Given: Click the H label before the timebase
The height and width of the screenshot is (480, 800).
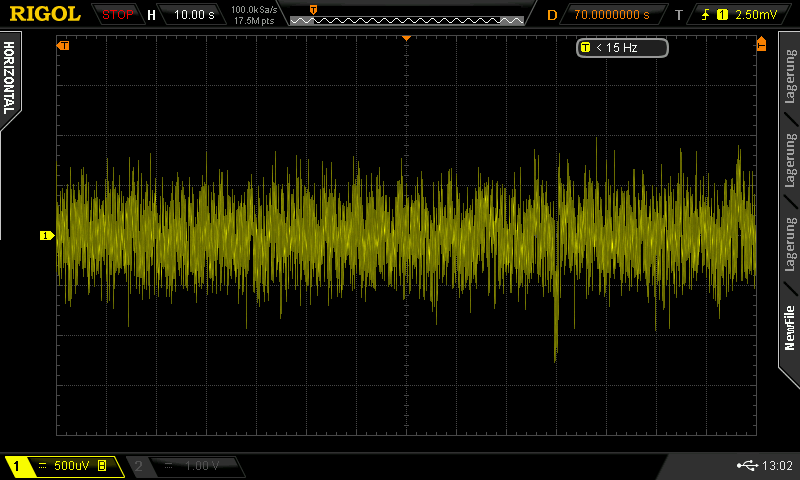Looking at the screenshot, I should click(151, 15).
